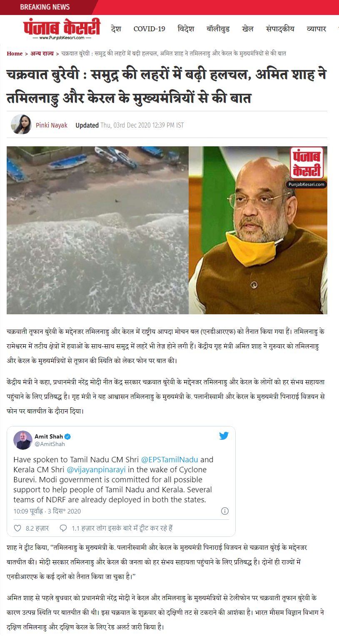Screen dimensions: 339x644
Task: Click the @vijayanpinarayi mention link
Action: point(95,470)
